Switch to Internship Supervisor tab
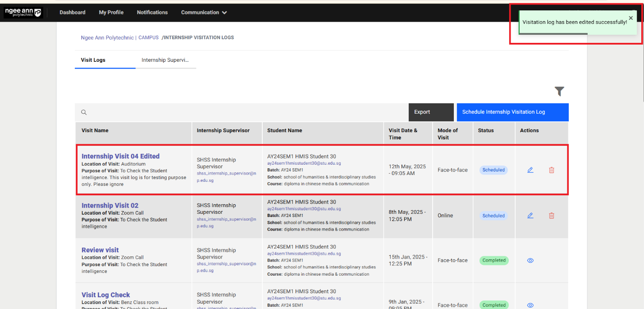This screenshot has height=309, width=644. (165, 60)
